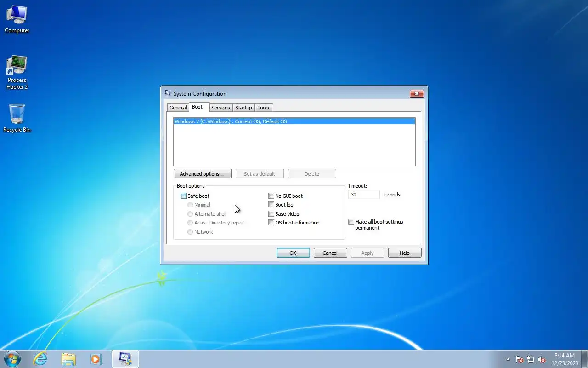Click the Cancel button
588x368 pixels.
coord(330,253)
